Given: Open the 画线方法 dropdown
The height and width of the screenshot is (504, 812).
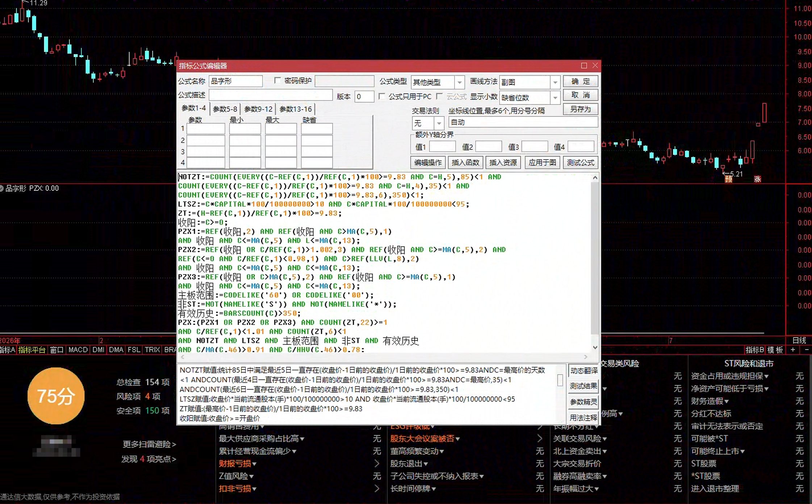Looking at the screenshot, I should click(555, 82).
